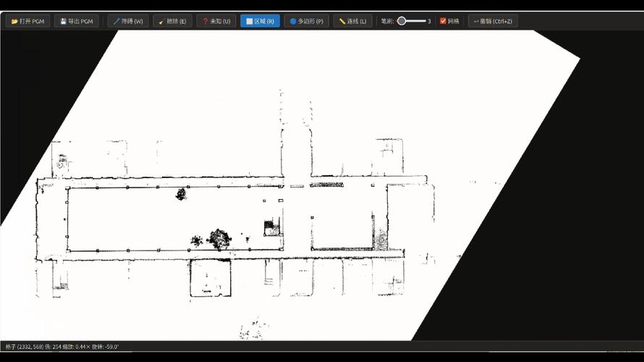Choose the 未知 (U) unknown-cell tool

(x=216, y=21)
